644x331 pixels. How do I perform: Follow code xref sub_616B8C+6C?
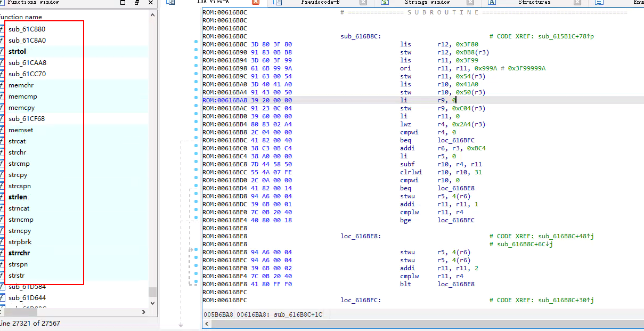pos(524,244)
